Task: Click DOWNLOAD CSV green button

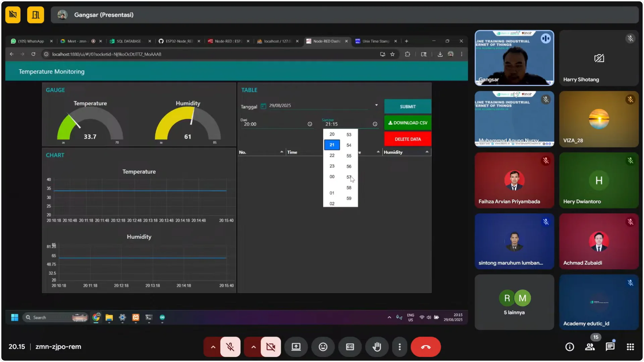Action: click(x=408, y=123)
